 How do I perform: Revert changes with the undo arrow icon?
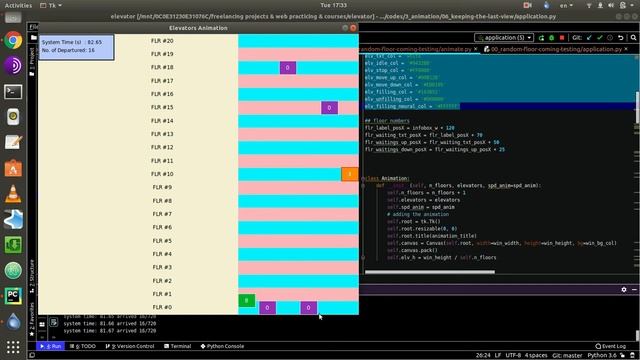click(620, 38)
